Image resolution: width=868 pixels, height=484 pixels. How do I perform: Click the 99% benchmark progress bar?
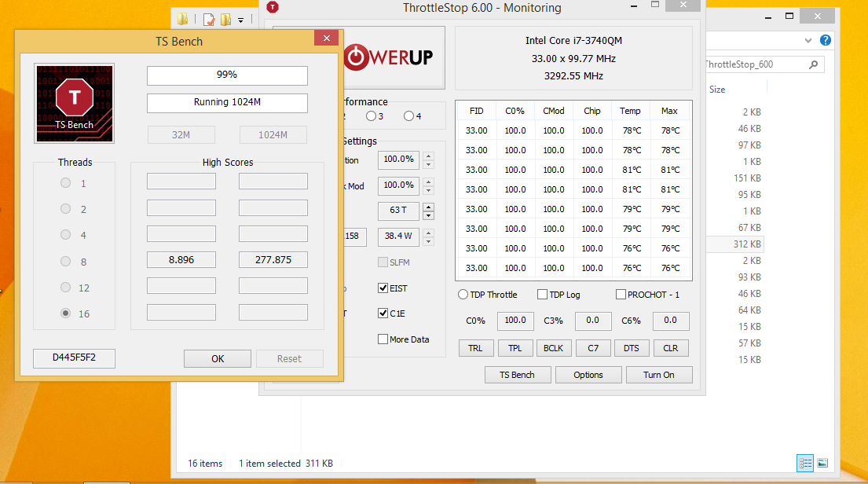pyautogui.click(x=227, y=75)
